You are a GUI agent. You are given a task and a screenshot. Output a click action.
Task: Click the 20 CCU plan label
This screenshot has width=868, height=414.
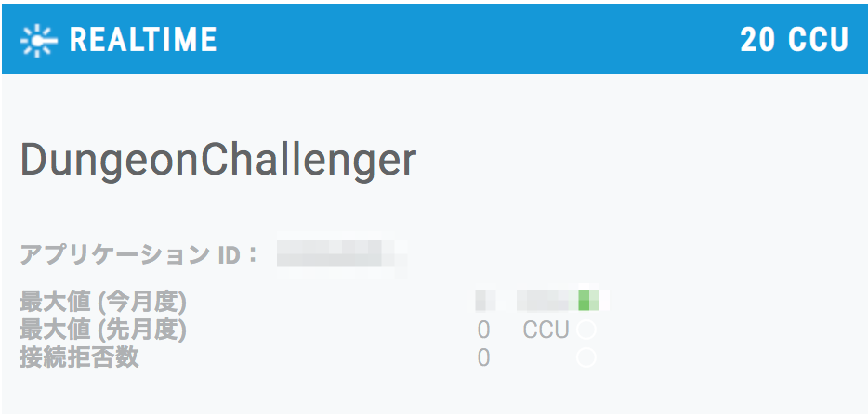point(794,40)
